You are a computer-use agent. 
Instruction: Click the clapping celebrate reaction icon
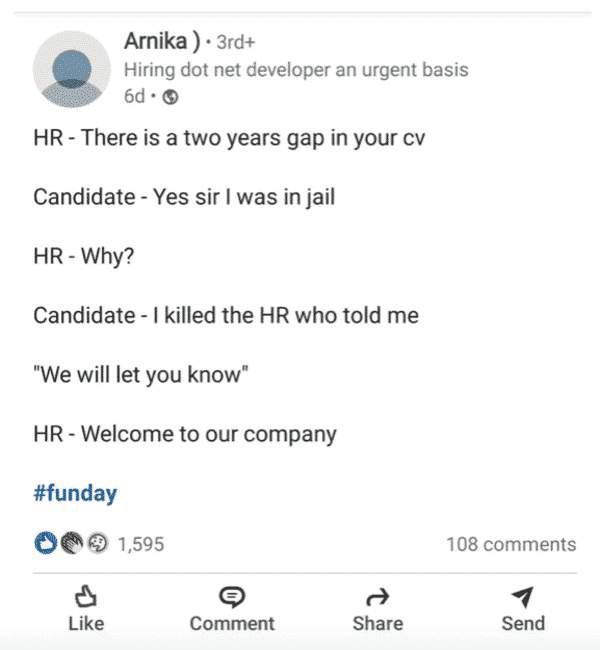72,543
